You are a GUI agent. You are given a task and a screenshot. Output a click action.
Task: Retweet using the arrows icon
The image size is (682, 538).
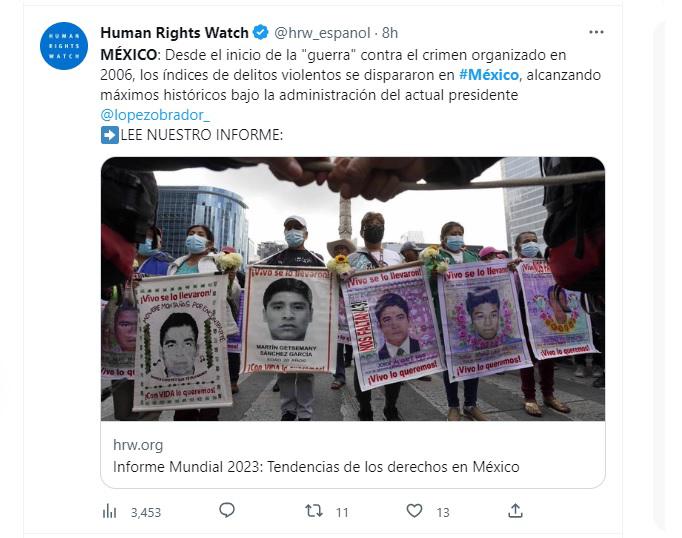point(314,511)
